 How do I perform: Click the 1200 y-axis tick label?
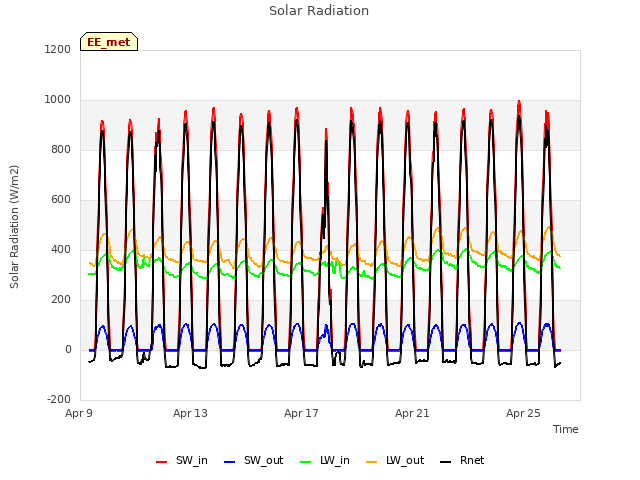tap(58, 49)
